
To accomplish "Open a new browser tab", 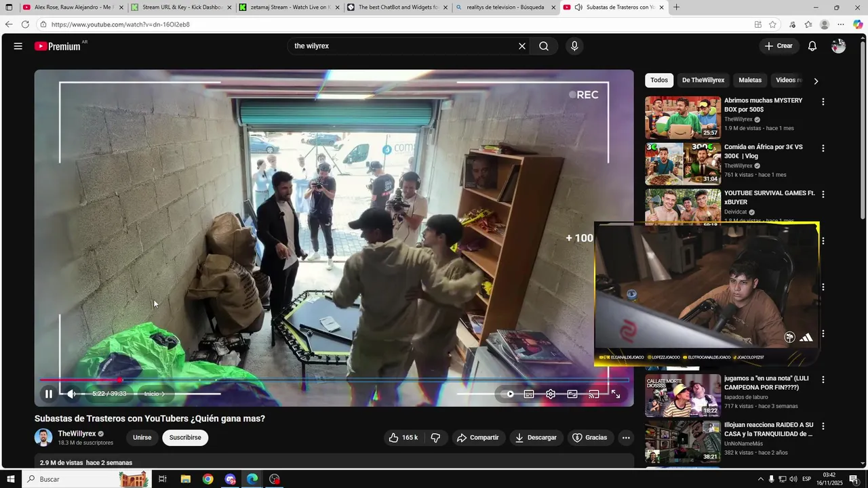I will coord(676,7).
